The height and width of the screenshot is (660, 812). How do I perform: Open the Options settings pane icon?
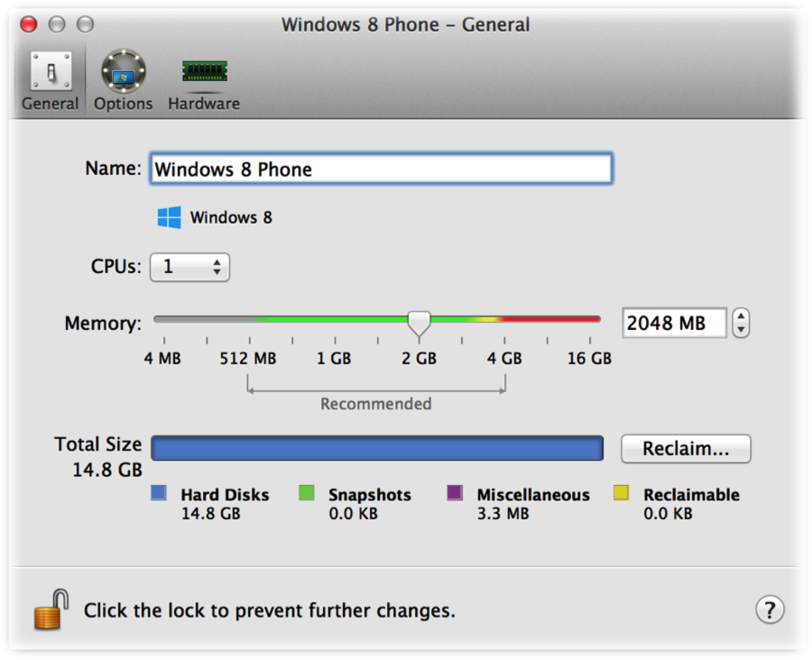[124, 71]
